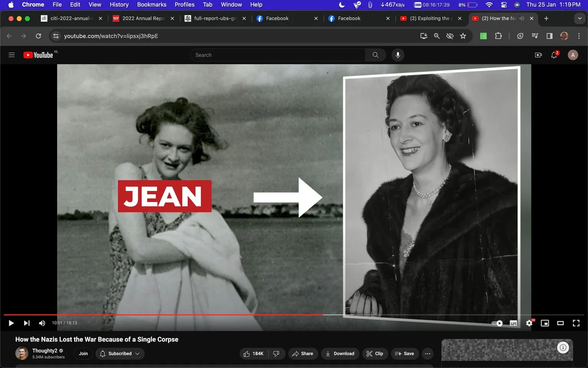Create a clip of the video
This screenshot has width=588, height=368.
pos(374,353)
